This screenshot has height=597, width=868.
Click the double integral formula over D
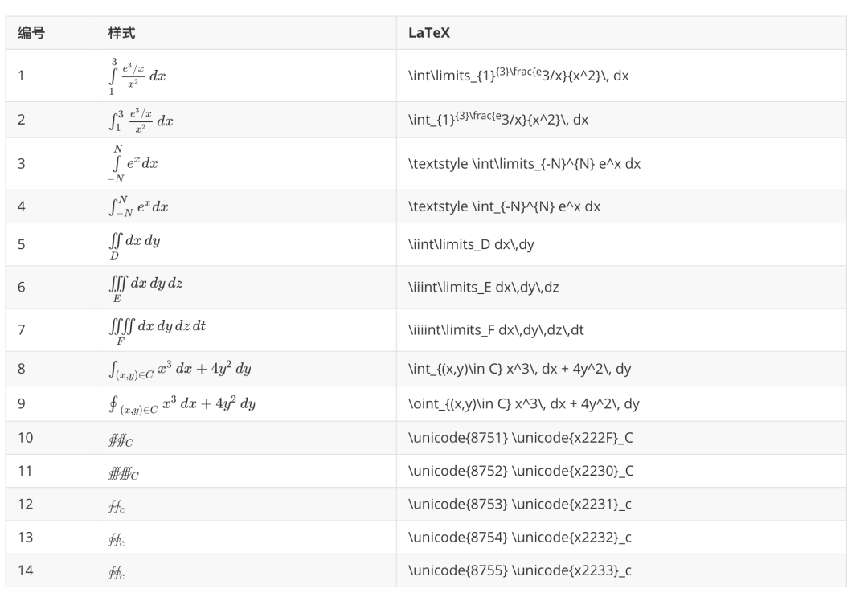coord(134,246)
